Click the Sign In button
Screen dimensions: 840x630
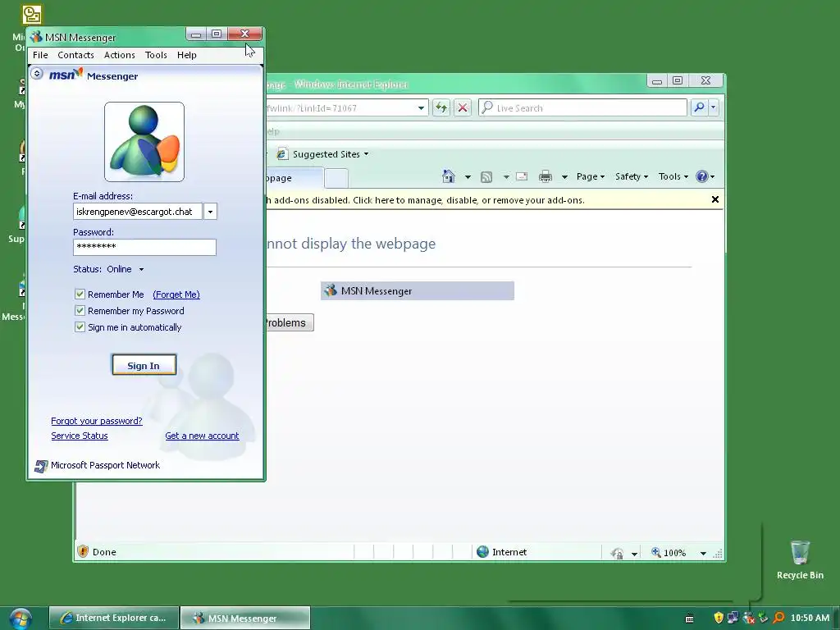144,365
